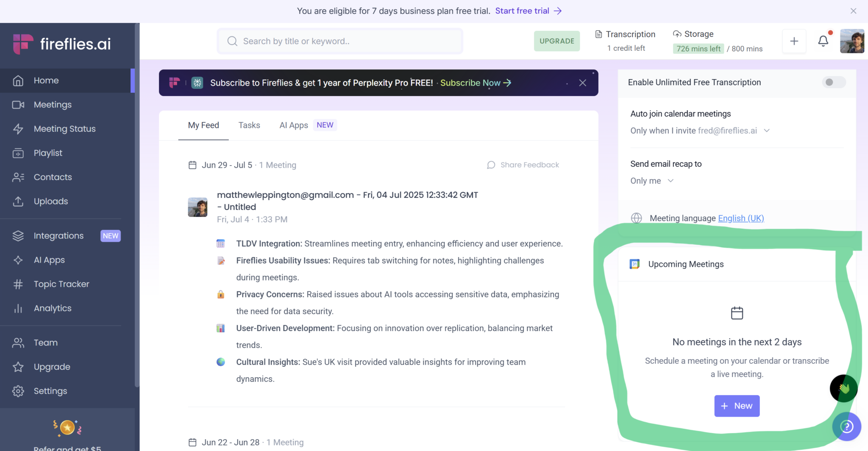868x451 pixels.
Task: Switch to the Tasks tab
Action: point(249,125)
